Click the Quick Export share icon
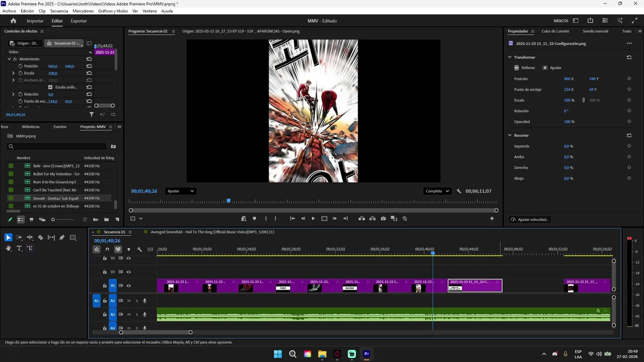The image size is (644, 362). [x=590, y=21]
